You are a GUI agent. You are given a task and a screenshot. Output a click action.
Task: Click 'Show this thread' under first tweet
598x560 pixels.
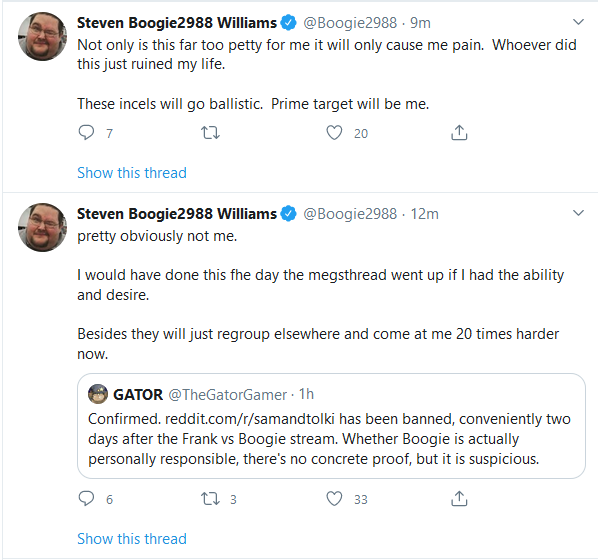(132, 173)
